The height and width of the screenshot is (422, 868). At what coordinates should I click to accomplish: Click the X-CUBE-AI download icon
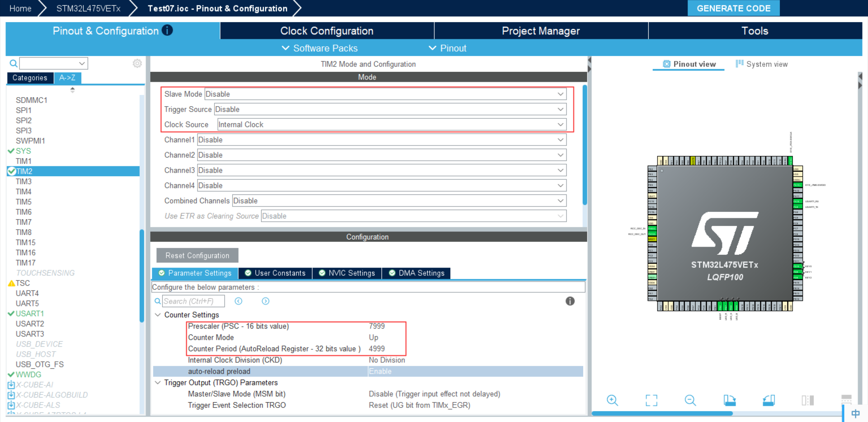pos(11,384)
